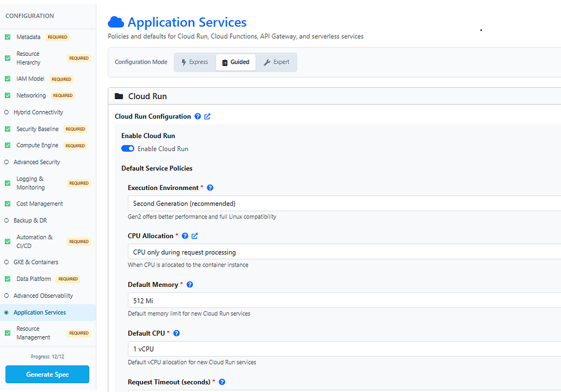The height and width of the screenshot is (392, 561).
Task: Open the Default CPU dropdown
Action: (x=344, y=349)
